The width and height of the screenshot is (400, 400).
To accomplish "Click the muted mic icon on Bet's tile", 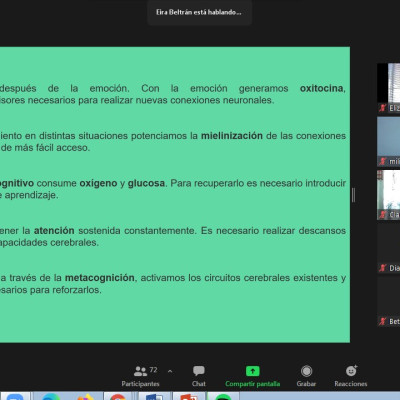I will pos(382,321).
